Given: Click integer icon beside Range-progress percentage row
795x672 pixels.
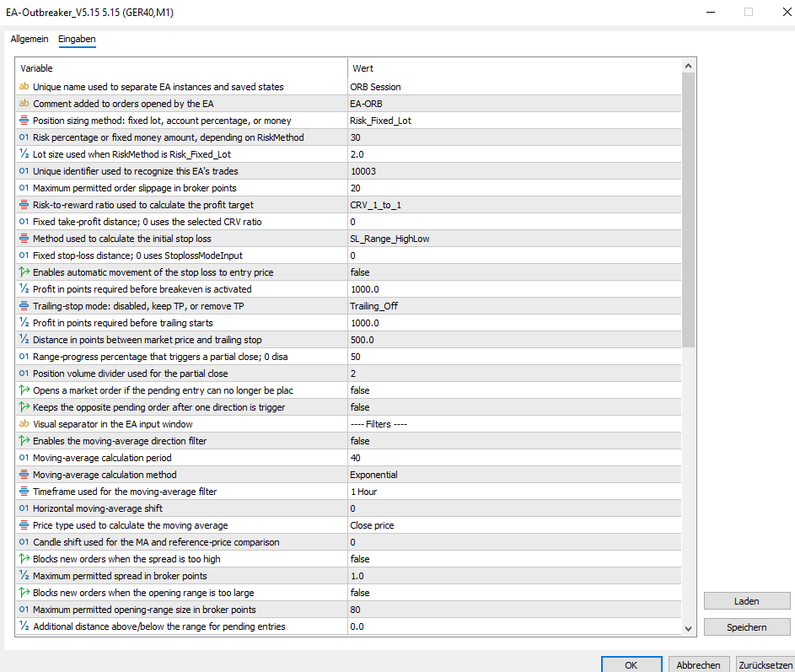Looking at the screenshot, I should point(24,356).
